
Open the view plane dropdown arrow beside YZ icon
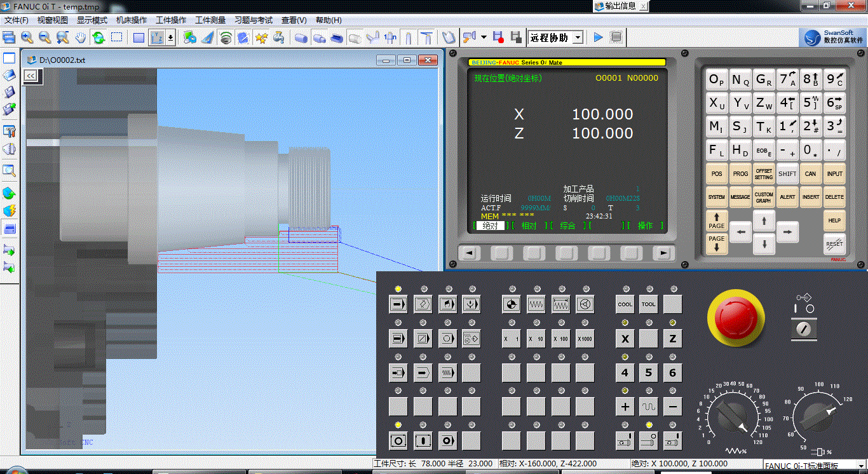click(x=170, y=37)
